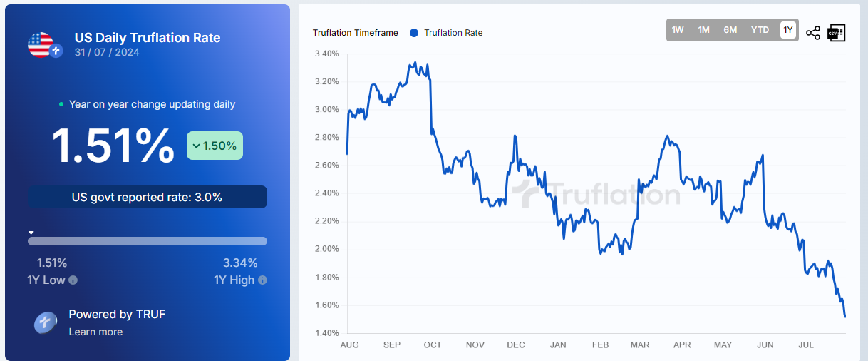
Task: Switch chart timeframe to 1M
Action: (x=703, y=30)
